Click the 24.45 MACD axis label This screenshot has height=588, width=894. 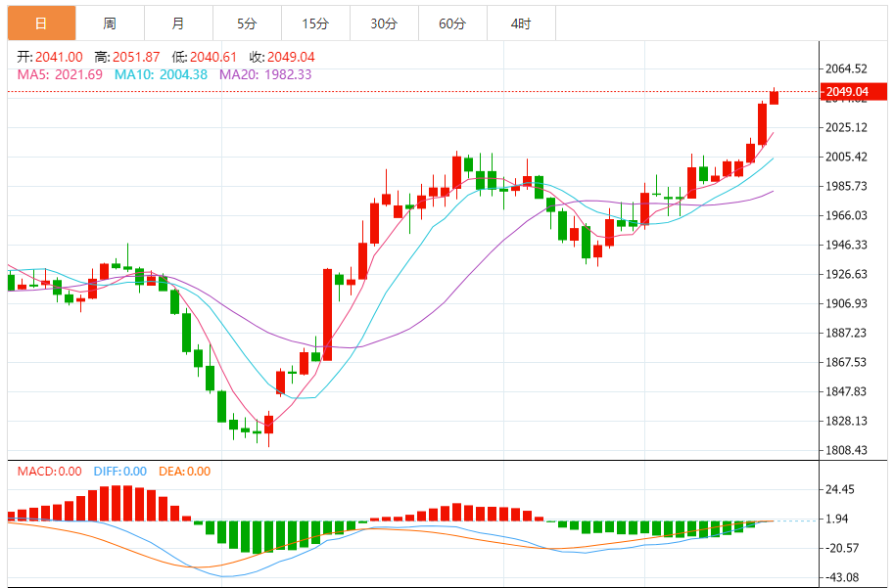(x=840, y=489)
